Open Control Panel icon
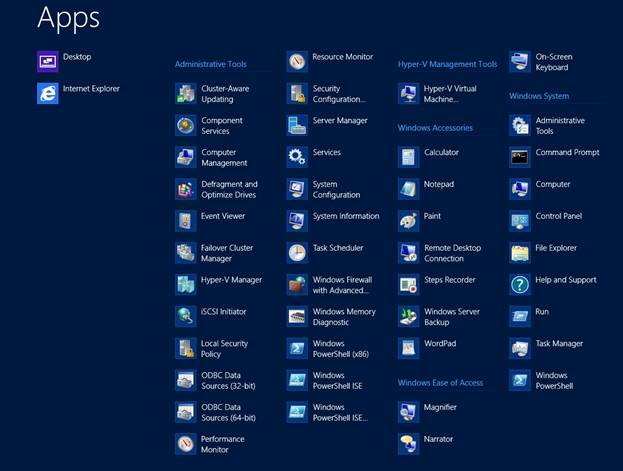Viewport: 623px width, 471px height. click(520, 221)
